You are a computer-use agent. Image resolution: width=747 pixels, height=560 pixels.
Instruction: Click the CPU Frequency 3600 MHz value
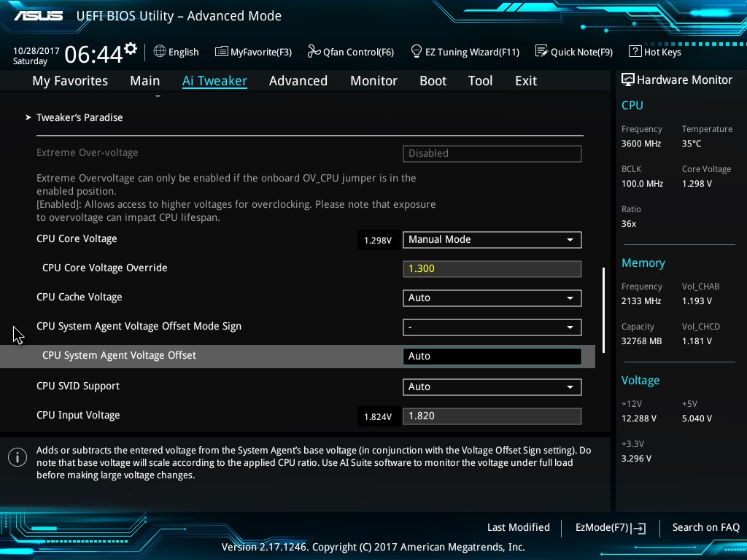640,144
